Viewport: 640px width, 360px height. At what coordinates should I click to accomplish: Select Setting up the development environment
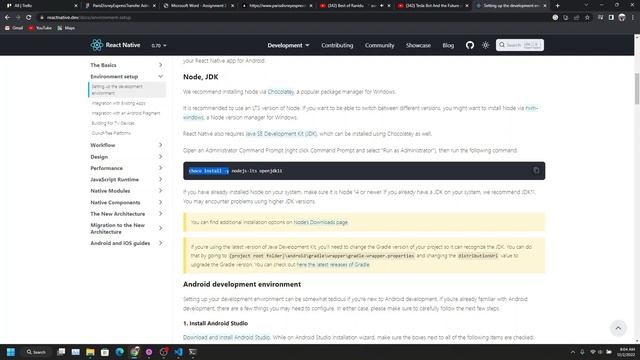click(127, 90)
